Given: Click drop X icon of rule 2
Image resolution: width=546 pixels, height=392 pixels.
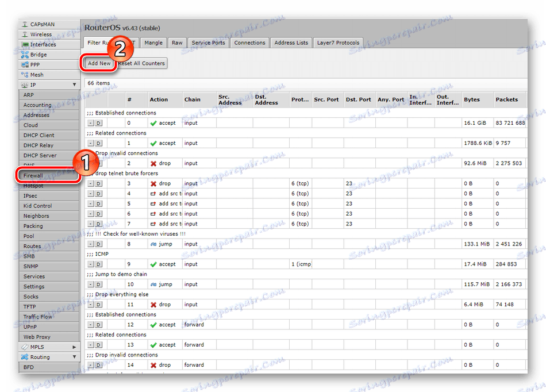Looking at the screenshot, I should tap(153, 164).
